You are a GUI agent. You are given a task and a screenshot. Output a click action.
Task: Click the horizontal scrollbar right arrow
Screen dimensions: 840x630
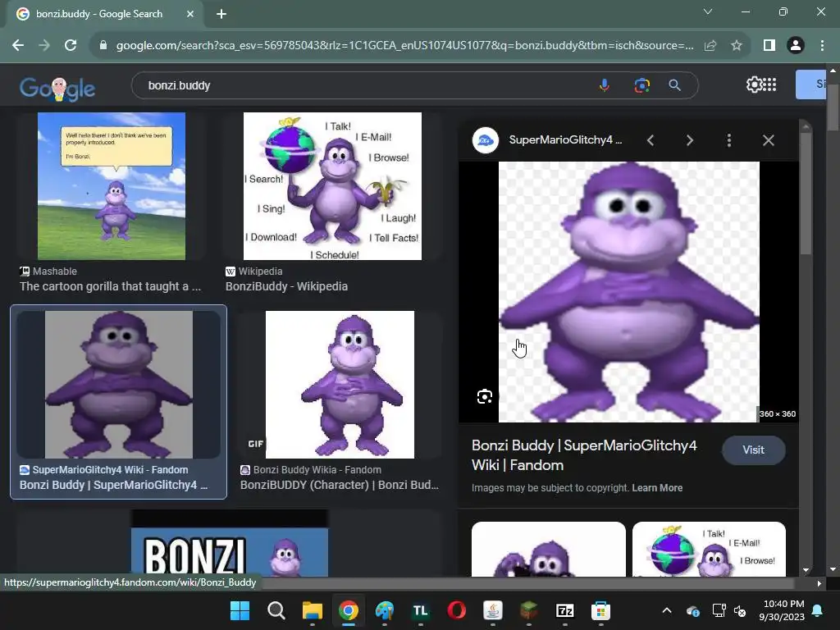[x=819, y=584]
